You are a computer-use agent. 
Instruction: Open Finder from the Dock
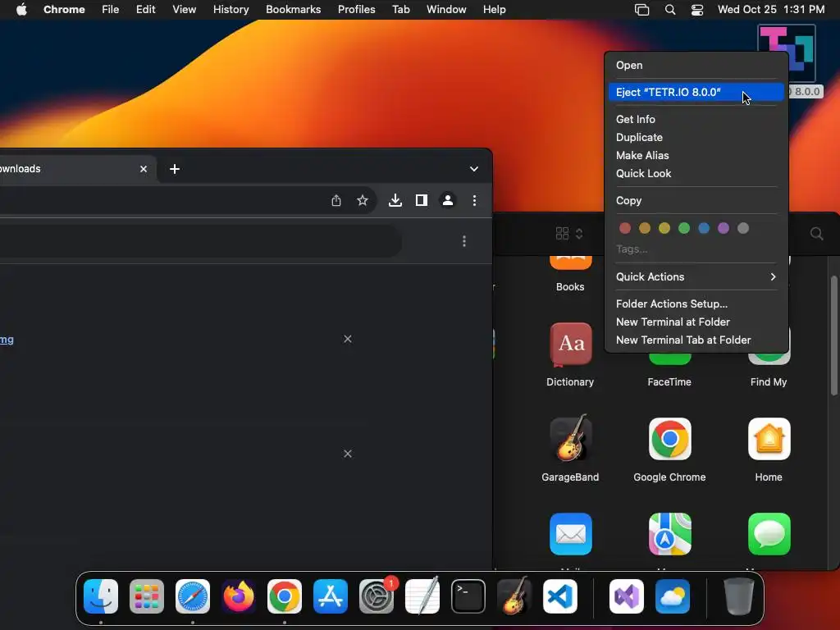click(x=101, y=596)
